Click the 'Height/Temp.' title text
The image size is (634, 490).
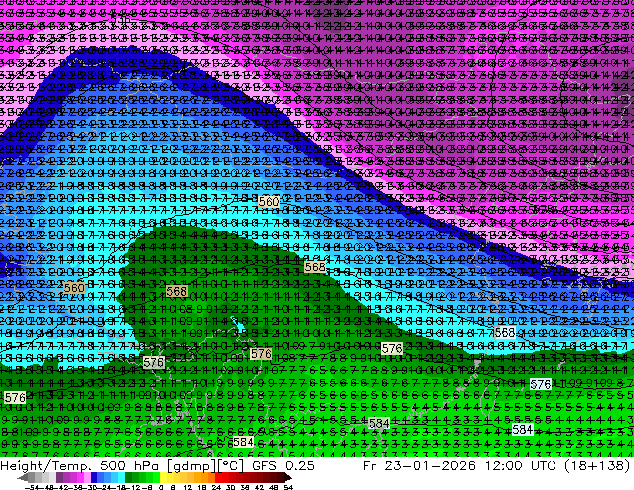[44, 466]
